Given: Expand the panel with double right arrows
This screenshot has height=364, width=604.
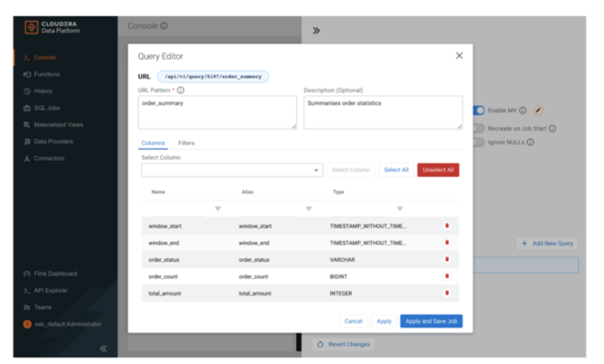Looking at the screenshot, I should coord(317,30).
